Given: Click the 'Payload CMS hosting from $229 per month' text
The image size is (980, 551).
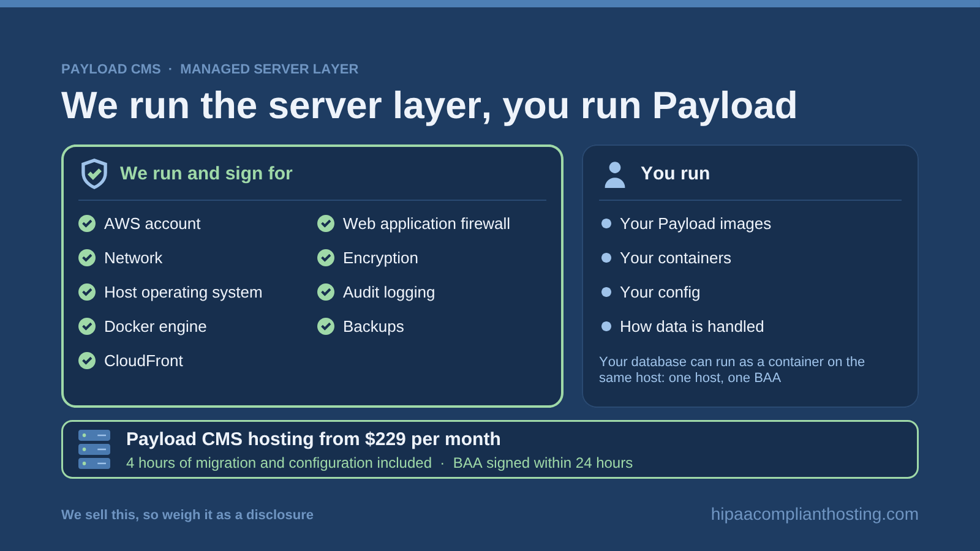Looking at the screenshot, I should click(x=314, y=439).
